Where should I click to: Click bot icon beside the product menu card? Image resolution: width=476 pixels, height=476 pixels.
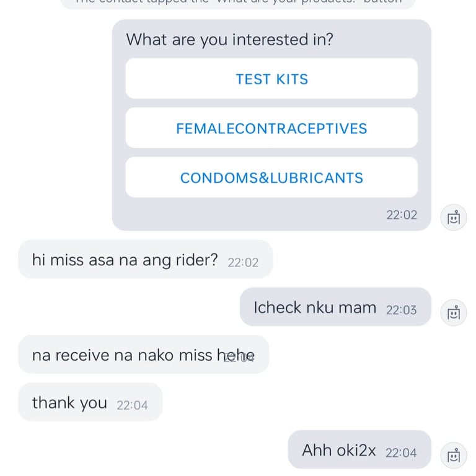tap(454, 218)
